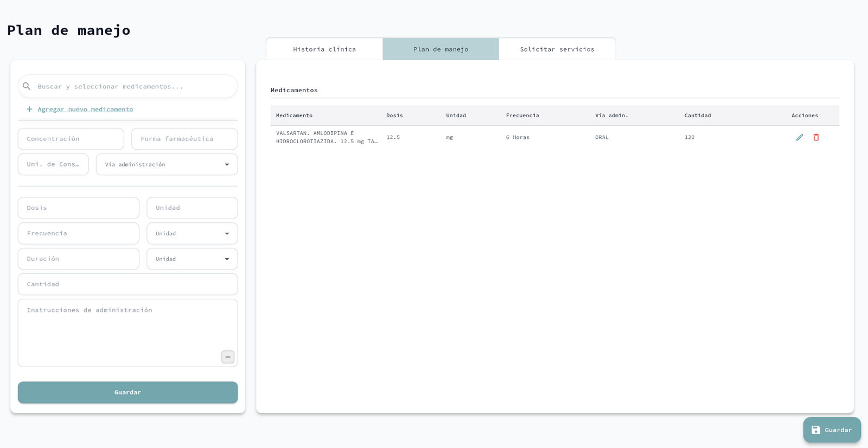Switch to the Historia clínica tab
Image resolution: width=868 pixels, height=448 pixels.
(324, 49)
